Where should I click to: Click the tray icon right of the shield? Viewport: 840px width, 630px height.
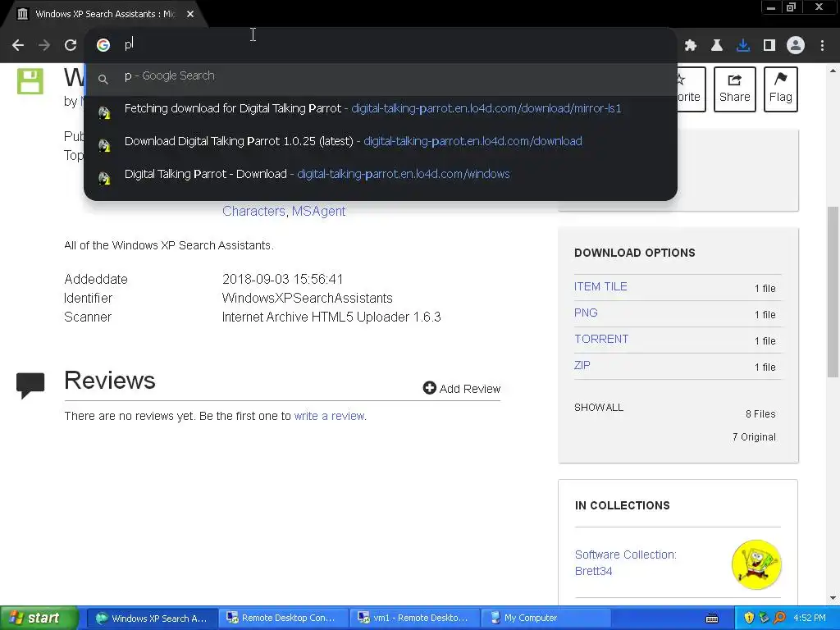click(x=764, y=619)
